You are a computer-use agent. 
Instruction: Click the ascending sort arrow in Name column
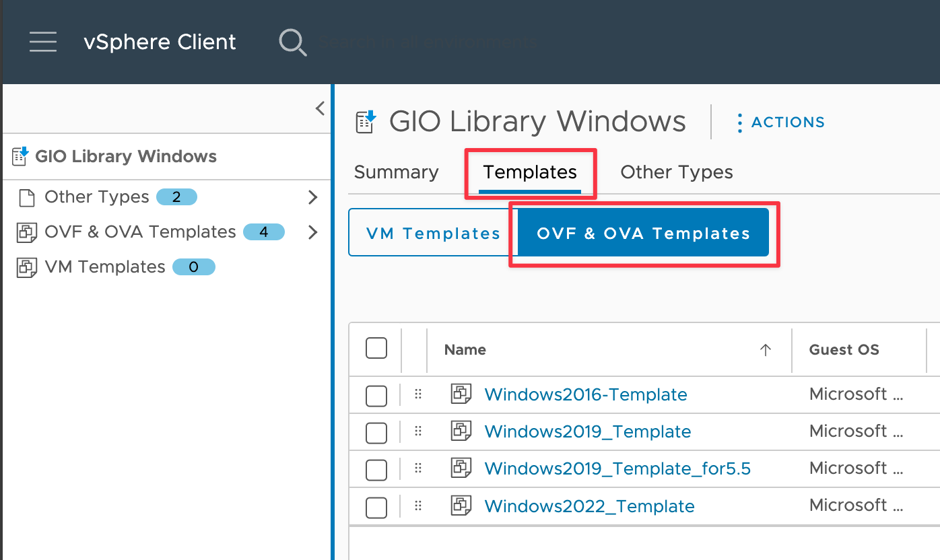point(765,349)
